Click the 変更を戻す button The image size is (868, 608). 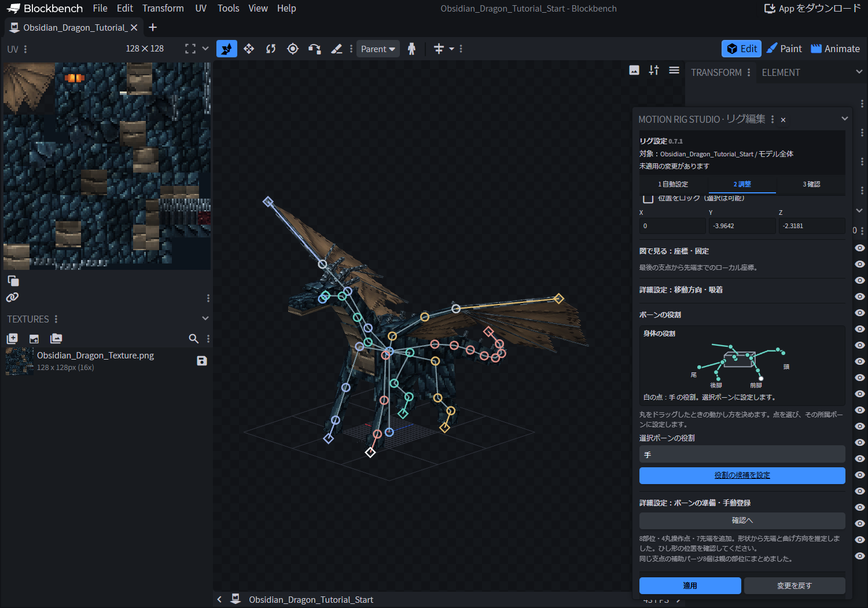coord(795,585)
